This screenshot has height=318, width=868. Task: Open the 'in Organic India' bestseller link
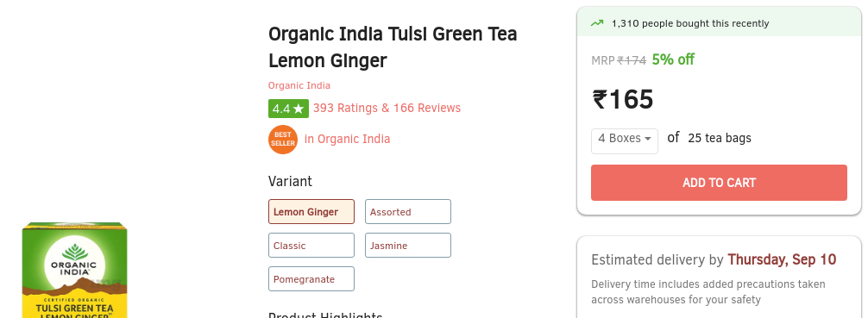coord(347,140)
